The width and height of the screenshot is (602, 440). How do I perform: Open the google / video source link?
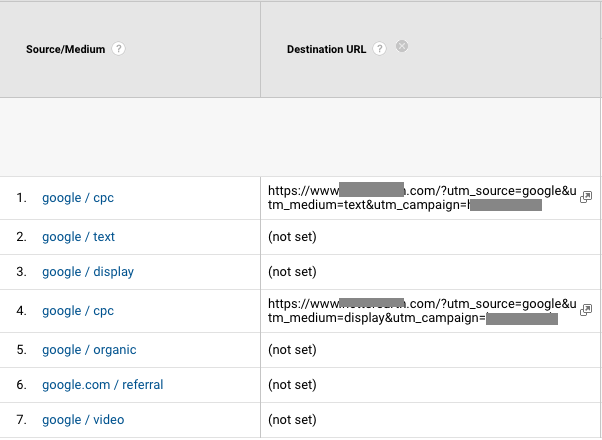83,420
